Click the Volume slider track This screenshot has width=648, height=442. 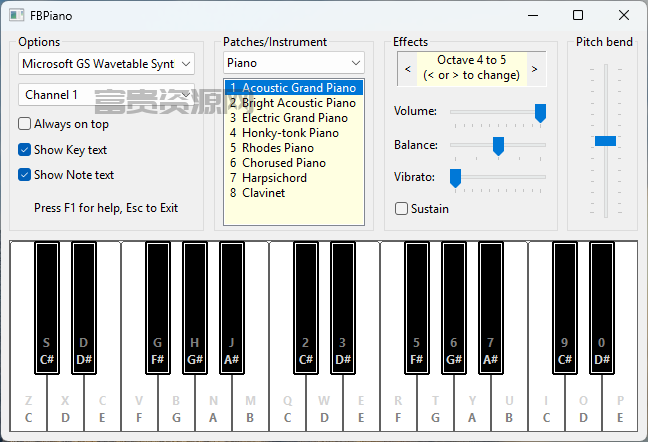click(x=498, y=112)
